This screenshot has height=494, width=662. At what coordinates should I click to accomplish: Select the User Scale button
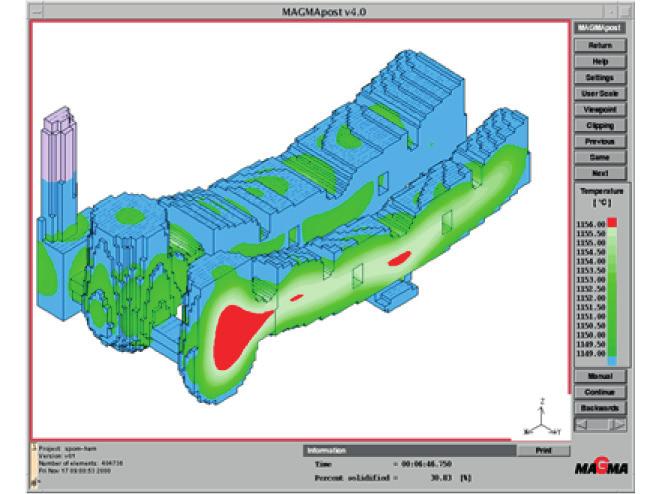tap(600, 93)
